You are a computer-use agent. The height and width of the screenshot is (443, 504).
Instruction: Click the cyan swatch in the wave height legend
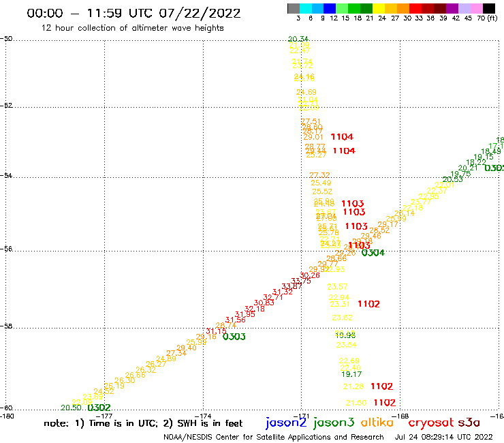[x=306, y=8]
